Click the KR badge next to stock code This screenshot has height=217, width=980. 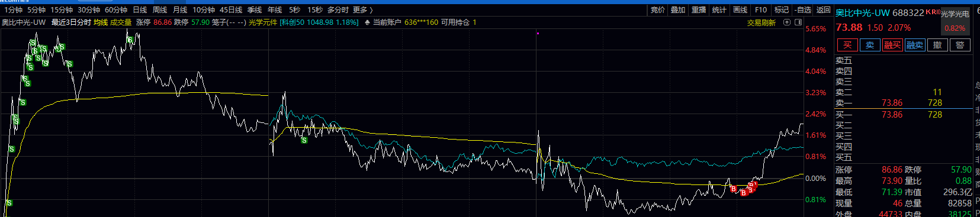[x=931, y=12]
